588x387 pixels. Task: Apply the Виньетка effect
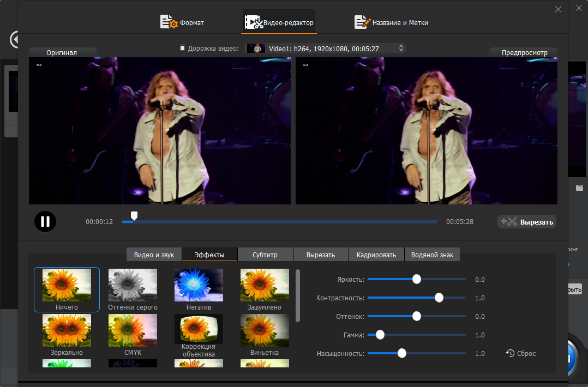pyautogui.click(x=265, y=335)
